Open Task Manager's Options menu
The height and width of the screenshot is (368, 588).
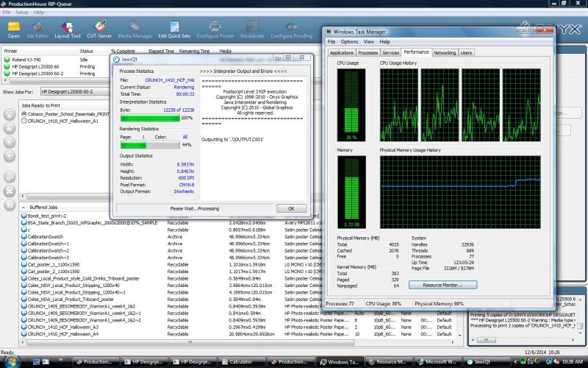point(349,42)
